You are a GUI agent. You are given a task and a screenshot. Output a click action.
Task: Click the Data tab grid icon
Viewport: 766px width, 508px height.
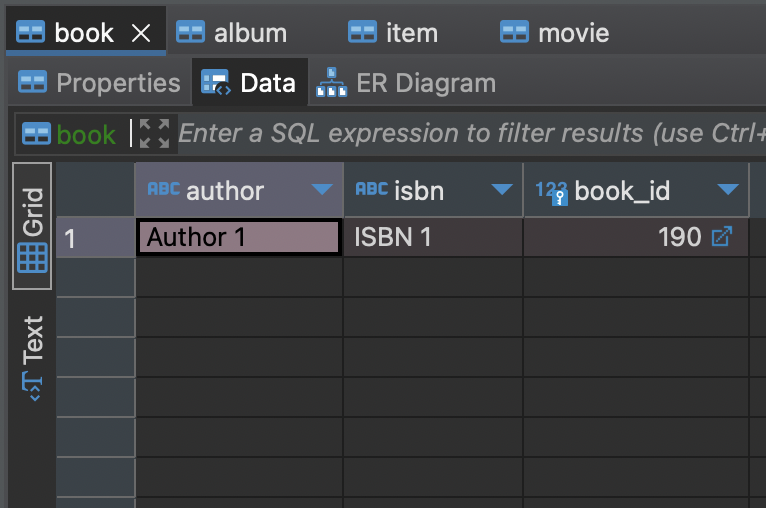point(216,83)
